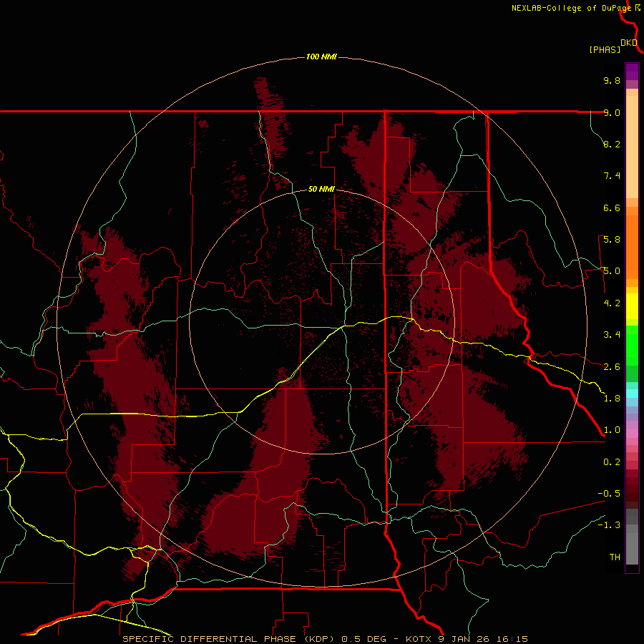The image size is (644, 644).
Task: Click the product title caption at the bottom
Action: click(x=325, y=639)
